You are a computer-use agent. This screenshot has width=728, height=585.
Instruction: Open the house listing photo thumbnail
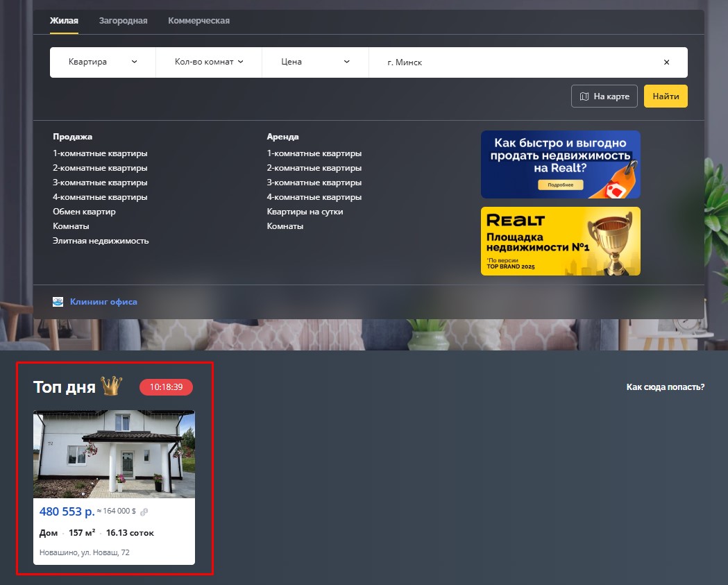(x=114, y=454)
